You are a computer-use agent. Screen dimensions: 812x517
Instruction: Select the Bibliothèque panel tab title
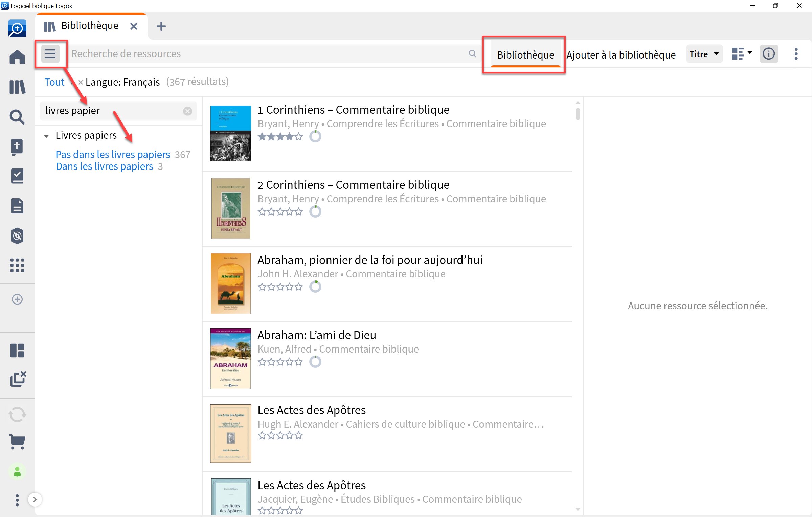(90, 26)
